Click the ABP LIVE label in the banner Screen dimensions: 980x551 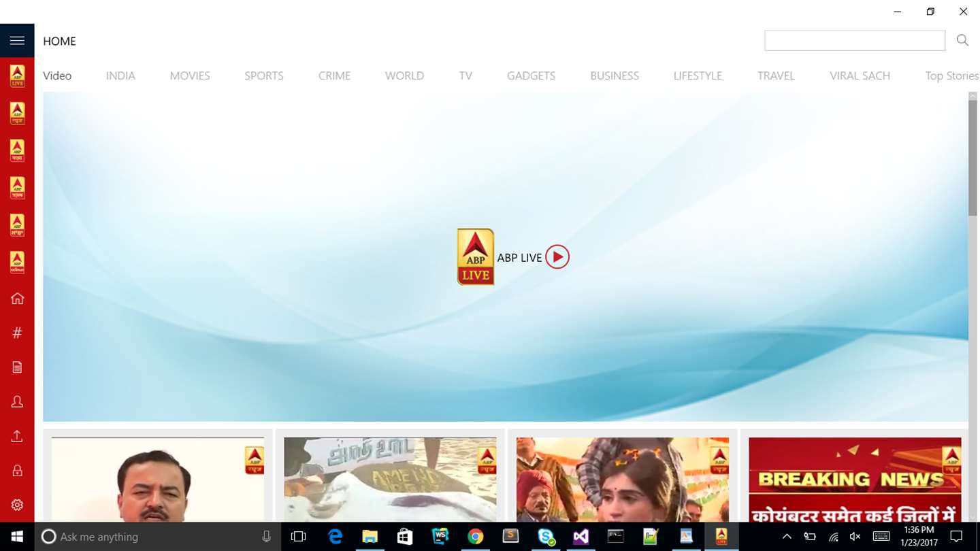coord(519,257)
